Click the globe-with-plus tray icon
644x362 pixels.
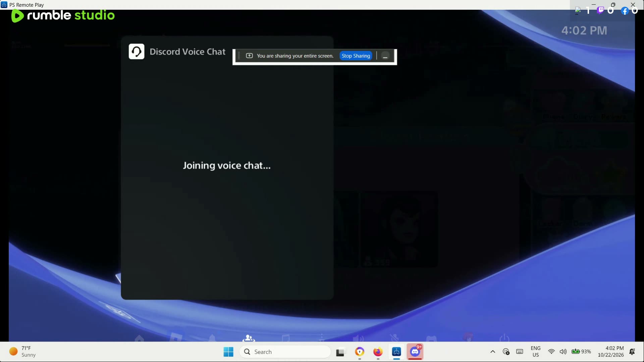click(506, 352)
